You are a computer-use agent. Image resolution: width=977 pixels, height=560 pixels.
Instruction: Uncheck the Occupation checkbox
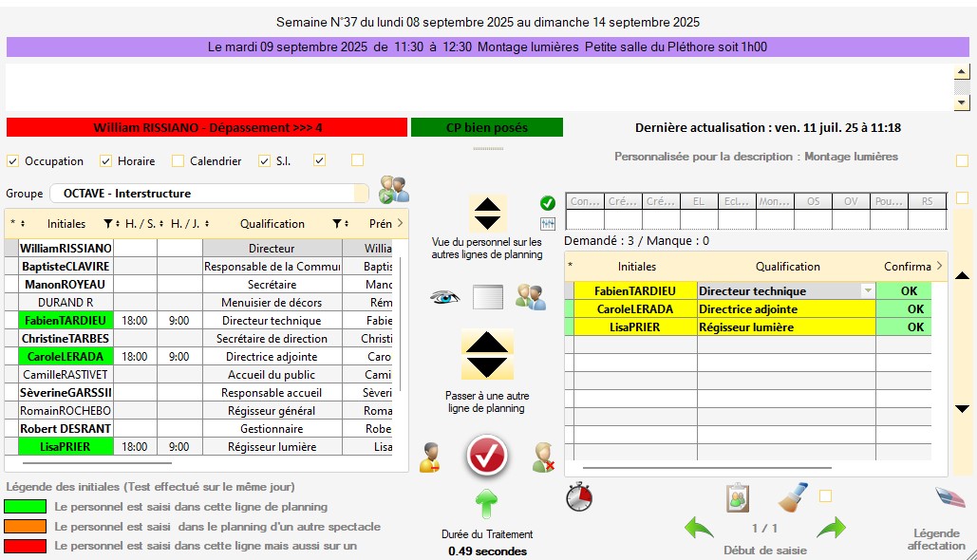coord(13,161)
